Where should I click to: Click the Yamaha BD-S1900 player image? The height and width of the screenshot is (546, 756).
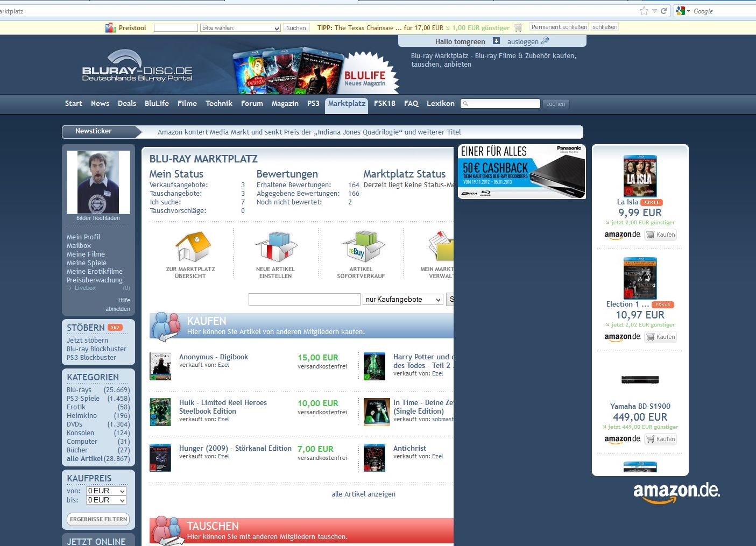point(640,380)
